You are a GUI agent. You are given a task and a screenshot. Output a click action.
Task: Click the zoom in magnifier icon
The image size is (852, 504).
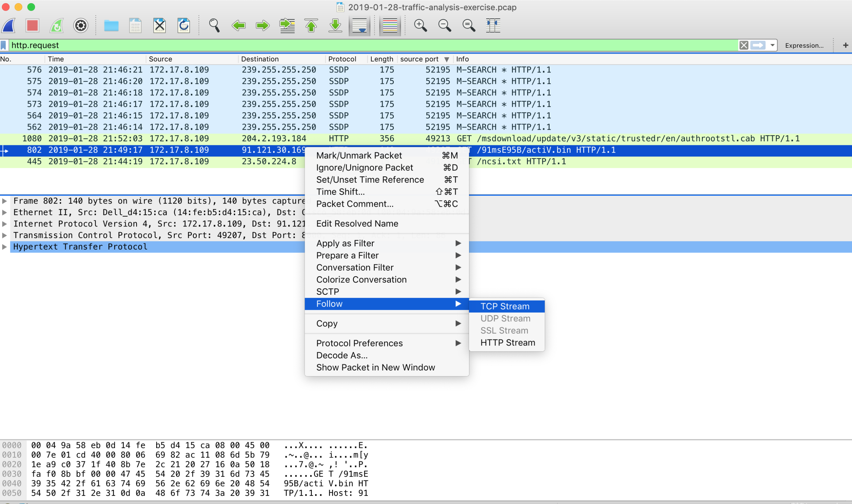(420, 26)
